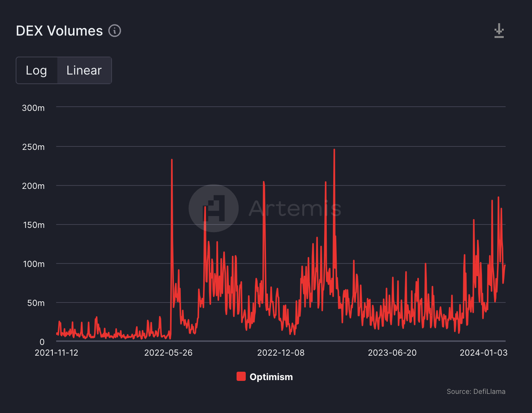The image size is (532, 413).
Task: Click the 150m y-axis label
Action: click(x=33, y=225)
